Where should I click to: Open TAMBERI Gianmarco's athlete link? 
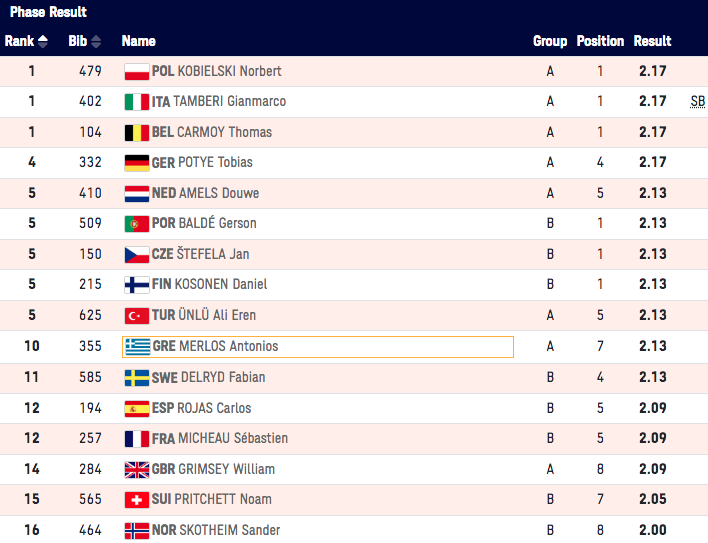229,102
